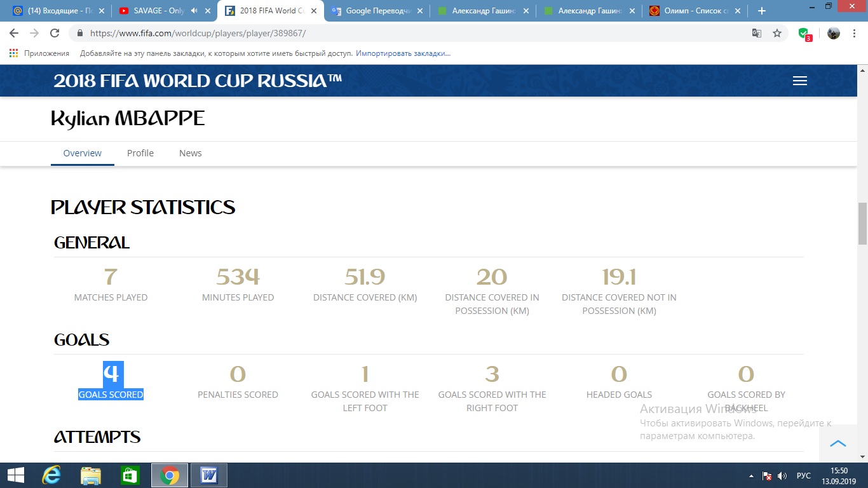View the site security padlock
Screen dimensions: 868x488
point(80,33)
